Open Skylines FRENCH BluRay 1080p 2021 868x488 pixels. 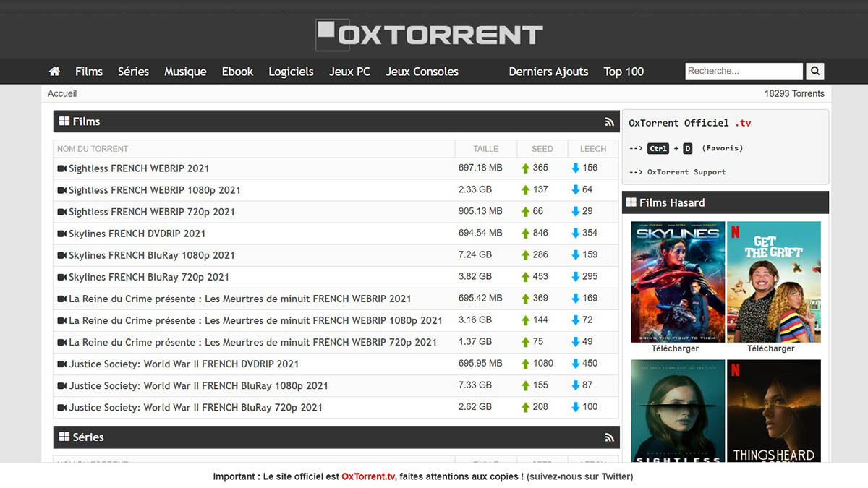click(x=152, y=255)
